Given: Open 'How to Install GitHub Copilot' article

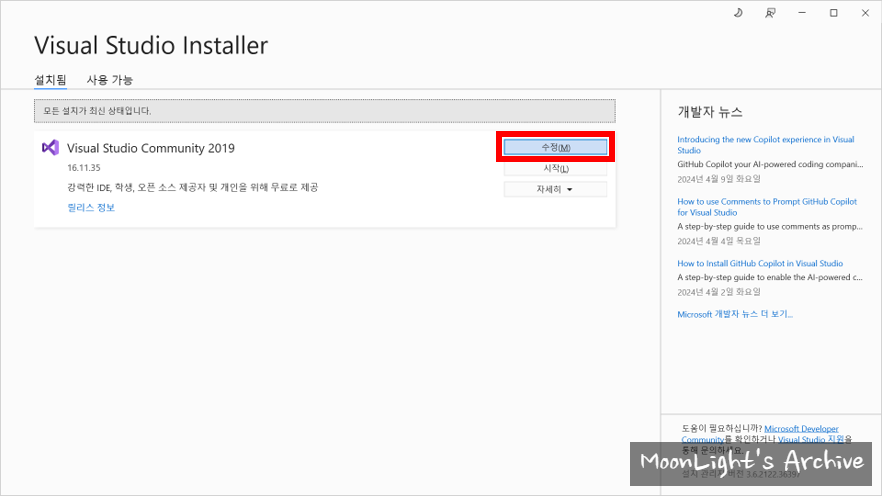Looking at the screenshot, I should point(760,263).
